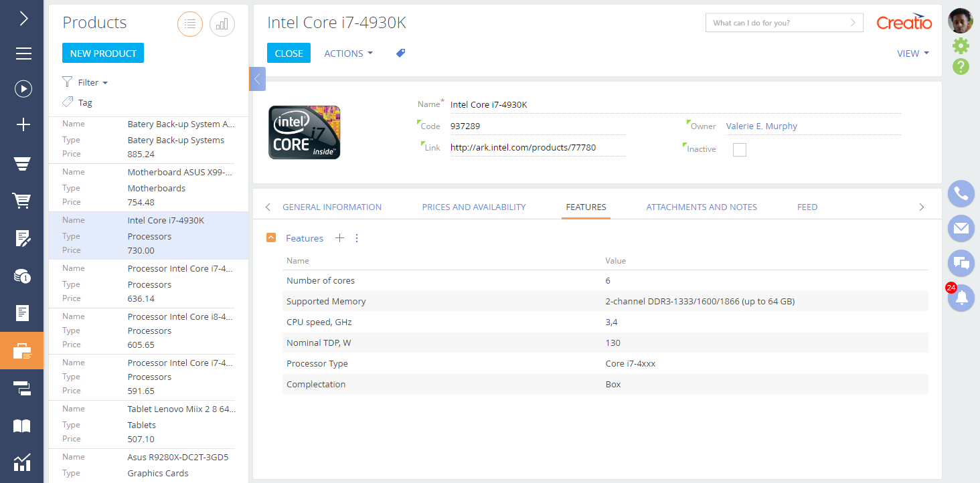Toggle the Inactive checkbox
The image size is (980, 483).
[740, 149]
